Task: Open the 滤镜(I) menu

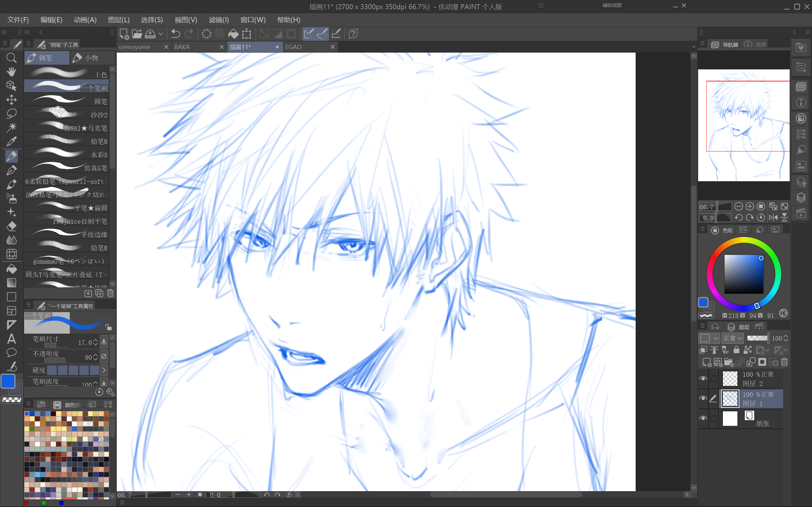Action: coord(219,20)
